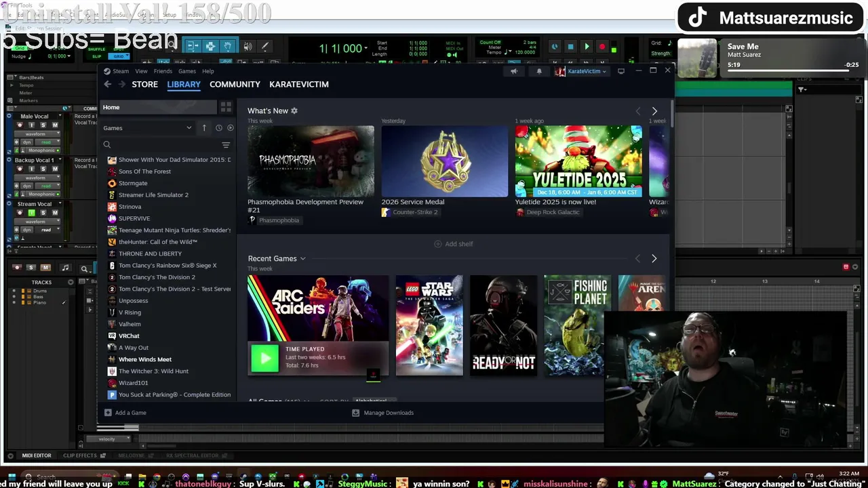Open What's New settings gear
868x488 pixels.
294,110
